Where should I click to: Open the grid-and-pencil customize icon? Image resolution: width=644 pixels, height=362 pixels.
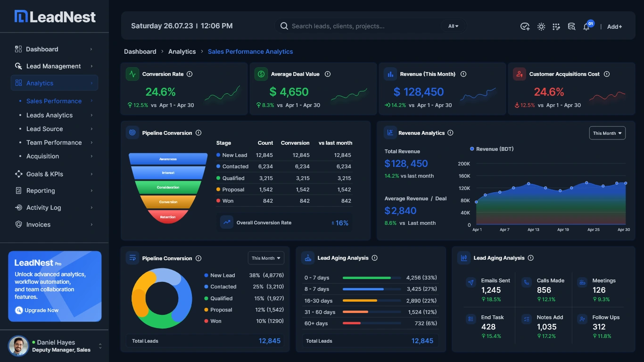pos(556,26)
